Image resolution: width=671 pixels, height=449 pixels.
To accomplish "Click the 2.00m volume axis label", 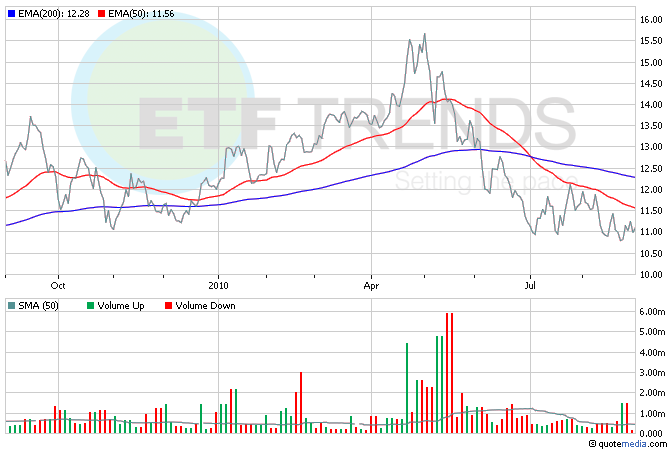I will 653,393.
